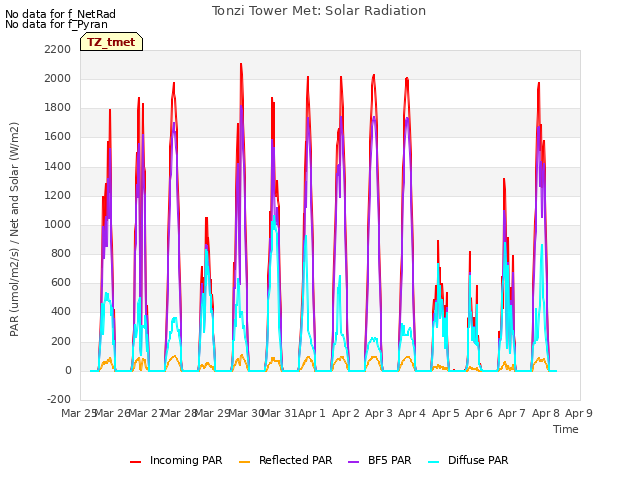The image size is (640, 480).
Task: Click the y-axis tick label 800
Action: [61, 253]
